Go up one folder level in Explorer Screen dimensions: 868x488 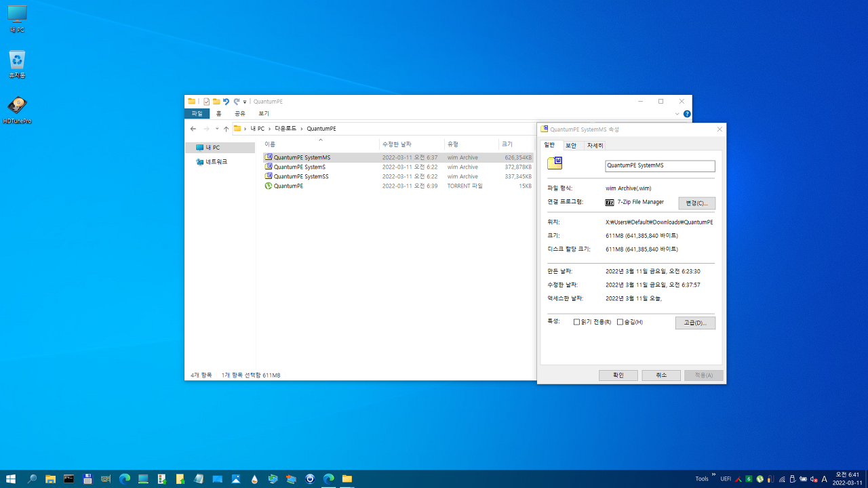[226, 129]
